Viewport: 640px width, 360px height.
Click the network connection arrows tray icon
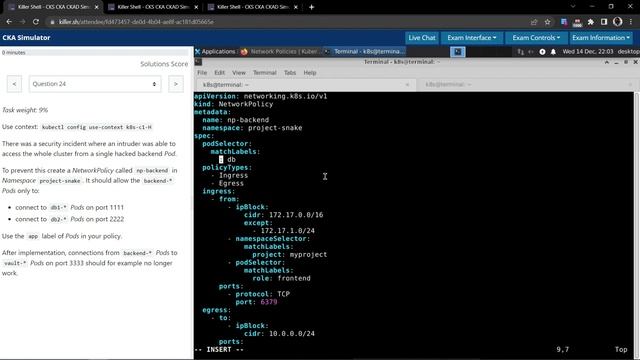[520, 52]
